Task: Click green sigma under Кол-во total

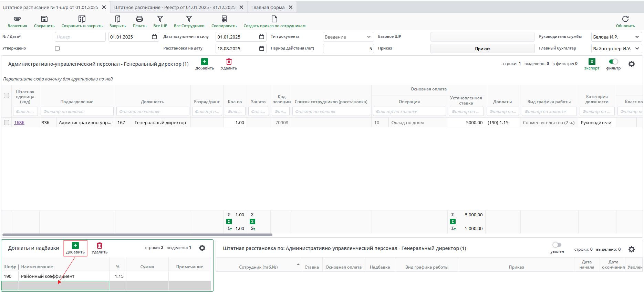Action: tap(229, 221)
